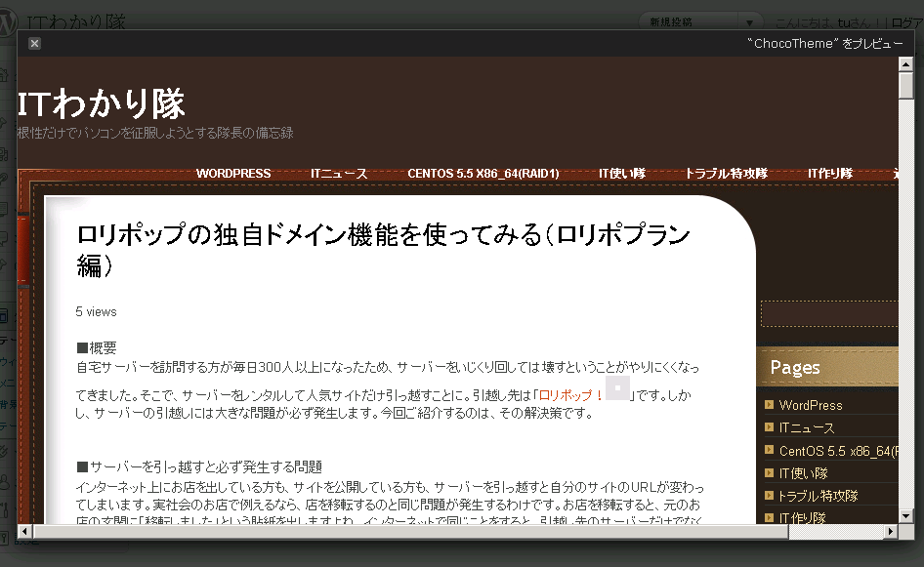Click the small image placeholder after ロリポップ！
This screenshot has width=924, height=567.
(x=617, y=387)
